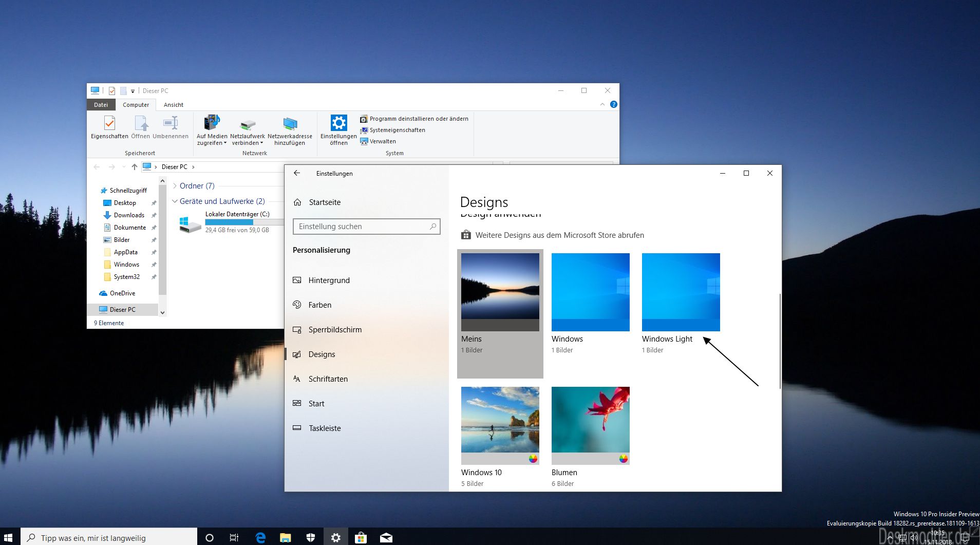Select Desktop in navigation pane
The width and height of the screenshot is (980, 545).
tap(125, 203)
